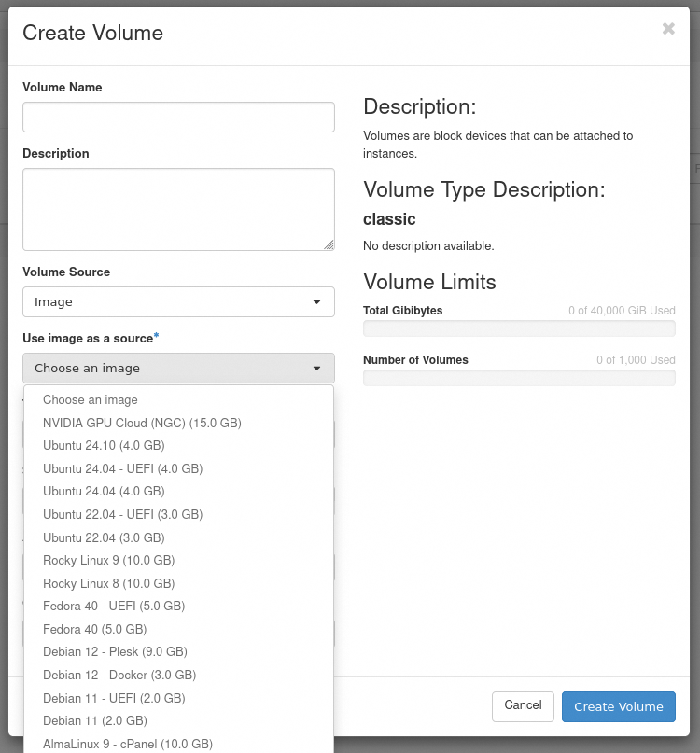Pick Debian 12 - Plesk image
Viewport: 700px width, 753px height.
click(x=115, y=651)
